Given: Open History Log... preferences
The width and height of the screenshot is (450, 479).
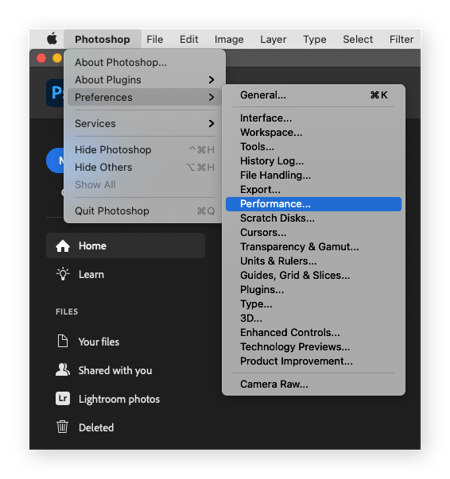Looking at the screenshot, I should 313,161.
